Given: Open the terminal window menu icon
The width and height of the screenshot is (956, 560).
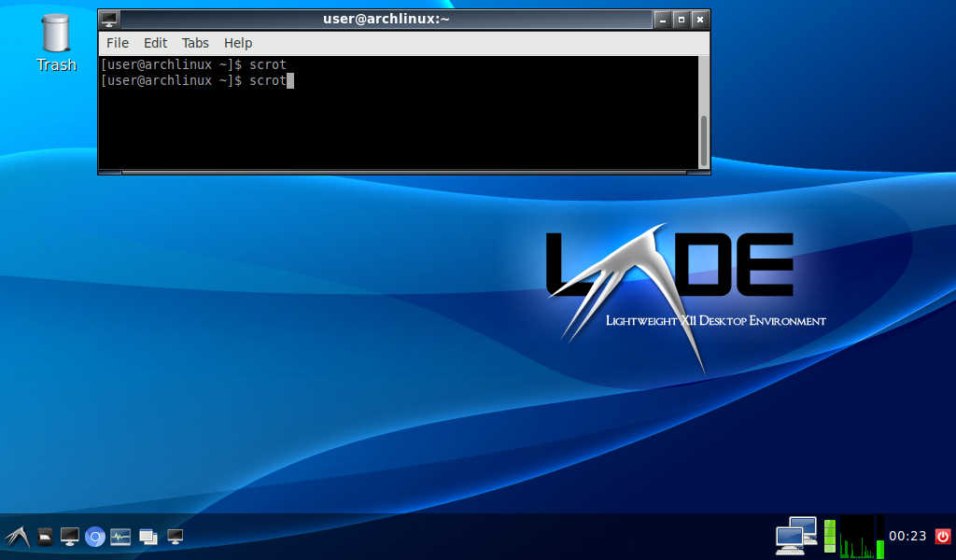Looking at the screenshot, I should tap(109, 19).
